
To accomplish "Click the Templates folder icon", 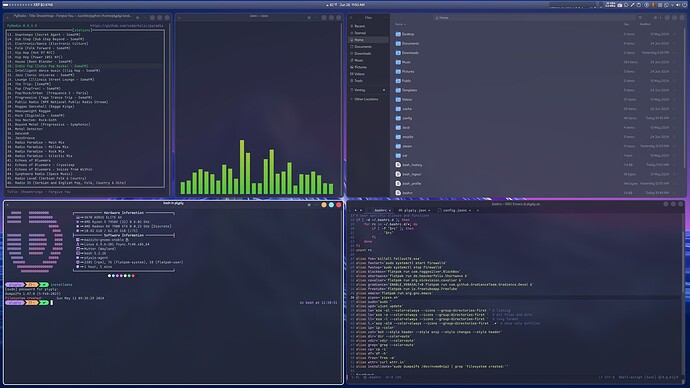I will coord(398,90).
